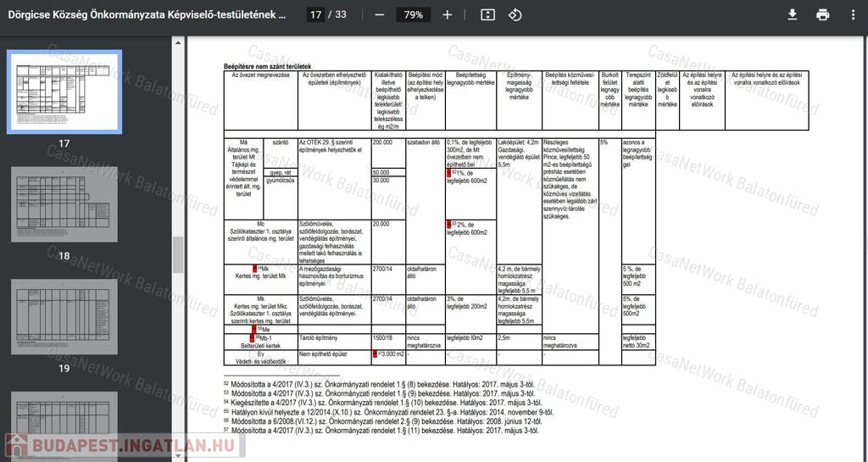Download the PDF file
Image resolution: width=868 pixels, height=462 pixels.
[792, 15]
